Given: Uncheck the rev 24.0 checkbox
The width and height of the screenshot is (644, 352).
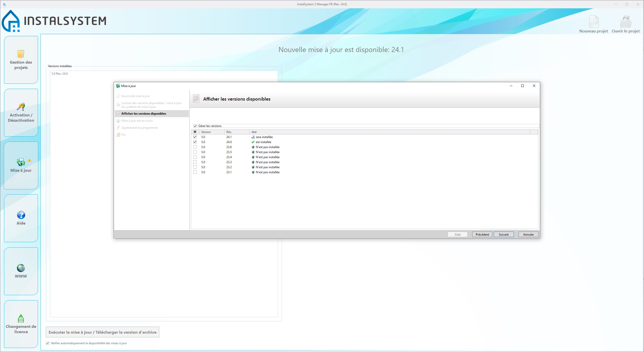Looking at the screenshot, I should [x=195, y=142].
